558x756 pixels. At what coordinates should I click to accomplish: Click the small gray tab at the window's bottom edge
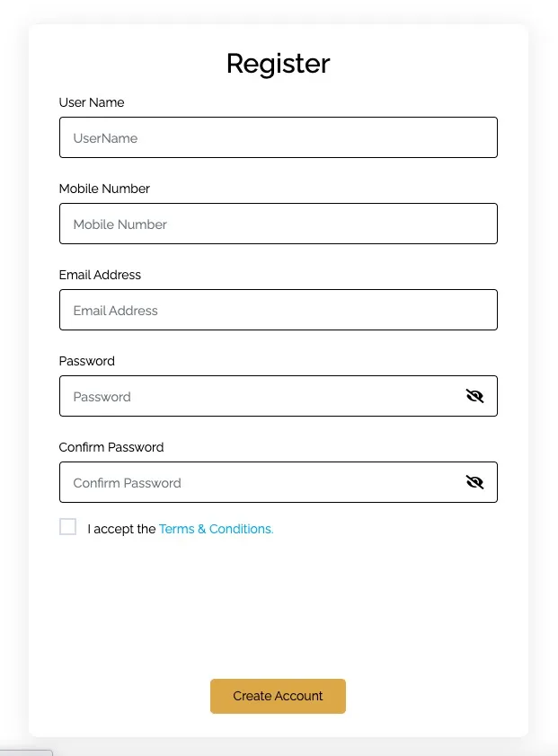coord(26,752)
